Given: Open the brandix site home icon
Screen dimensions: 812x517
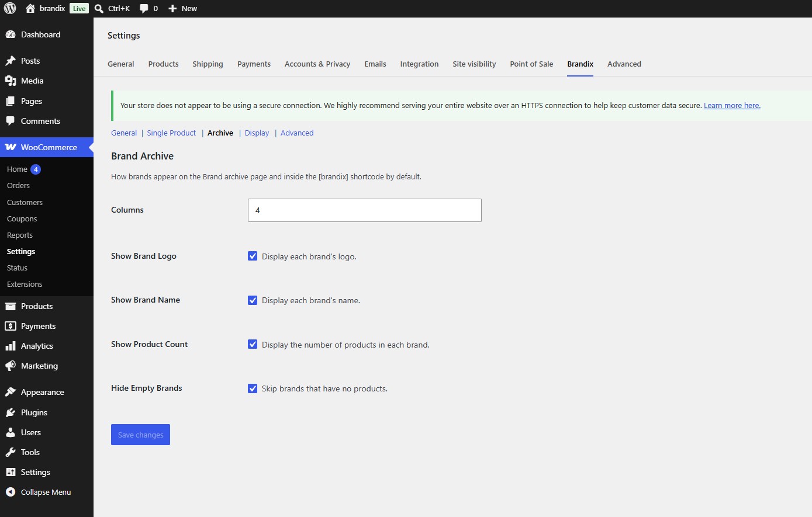Looking at the screenshot, I should 30,8.
